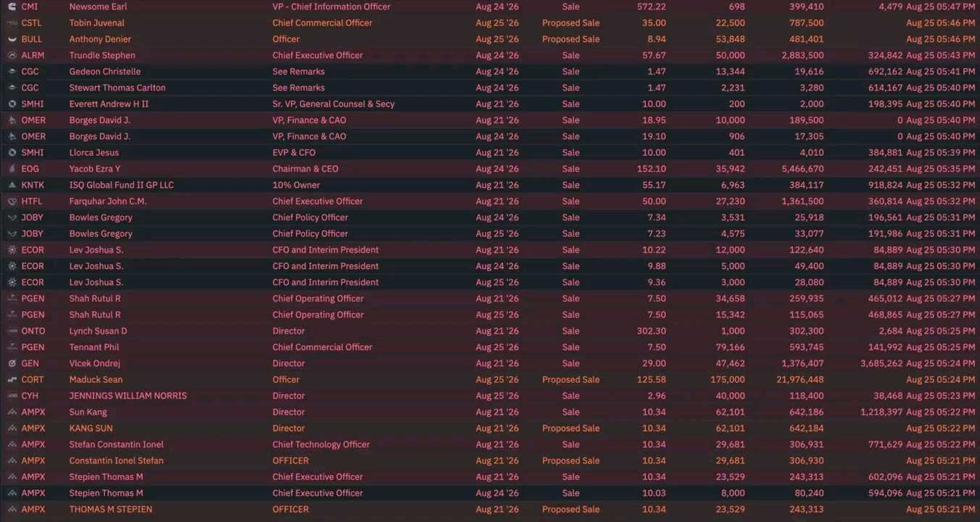The image size is (980, 522).
Task: Open the Aug 25 05:35 PM filing
Action: [940, 169]
